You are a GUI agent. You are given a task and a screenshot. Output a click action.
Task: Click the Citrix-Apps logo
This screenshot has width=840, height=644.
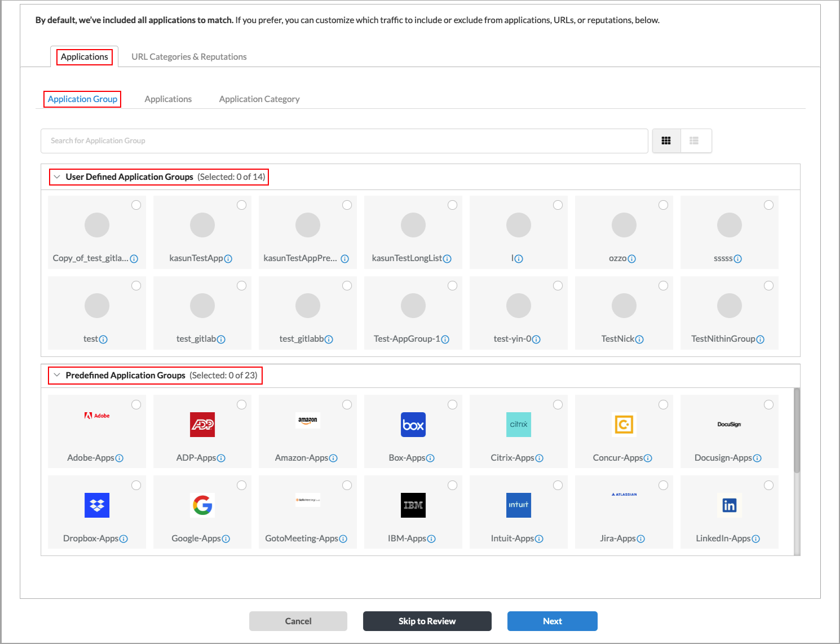pyautogui.click(x=518, y=424)
